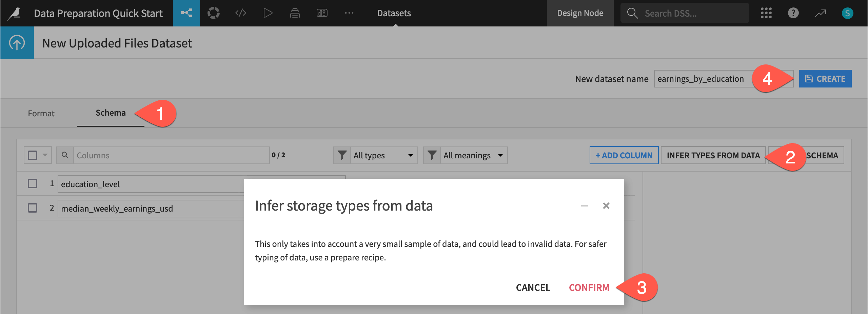Open the Jobs play icon
868x314 pixels.
(x=268, y=13)
